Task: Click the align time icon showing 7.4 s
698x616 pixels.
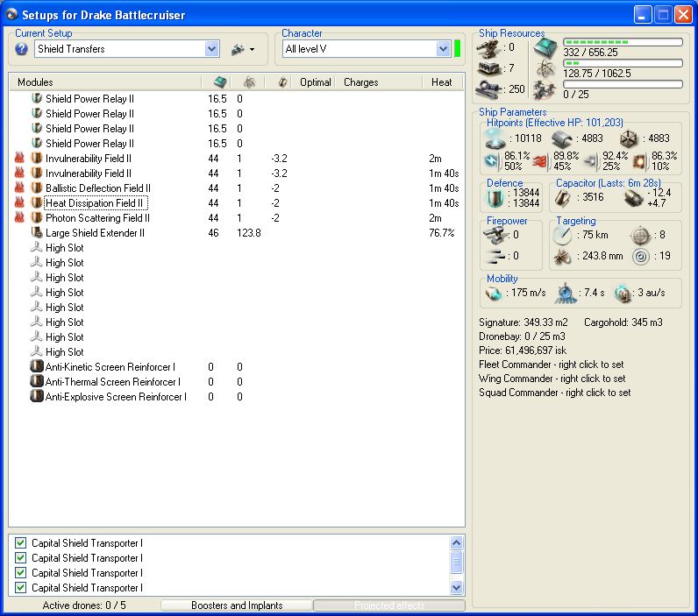Action: 566,293
